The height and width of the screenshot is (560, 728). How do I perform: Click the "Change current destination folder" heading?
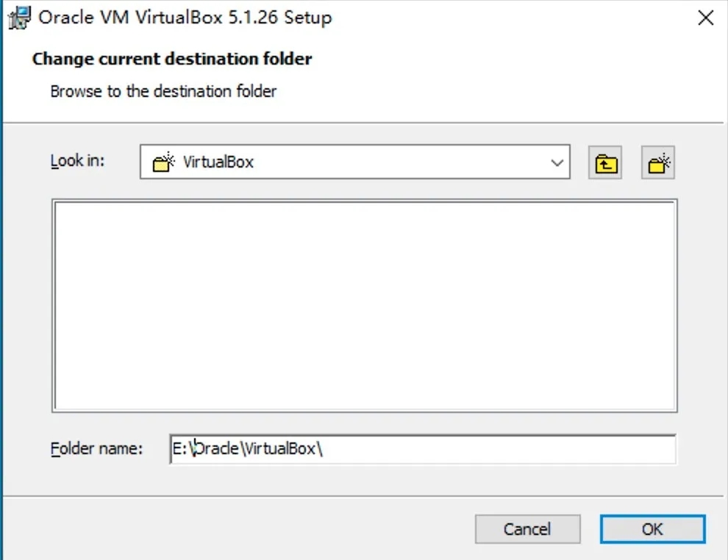point(172,59)
